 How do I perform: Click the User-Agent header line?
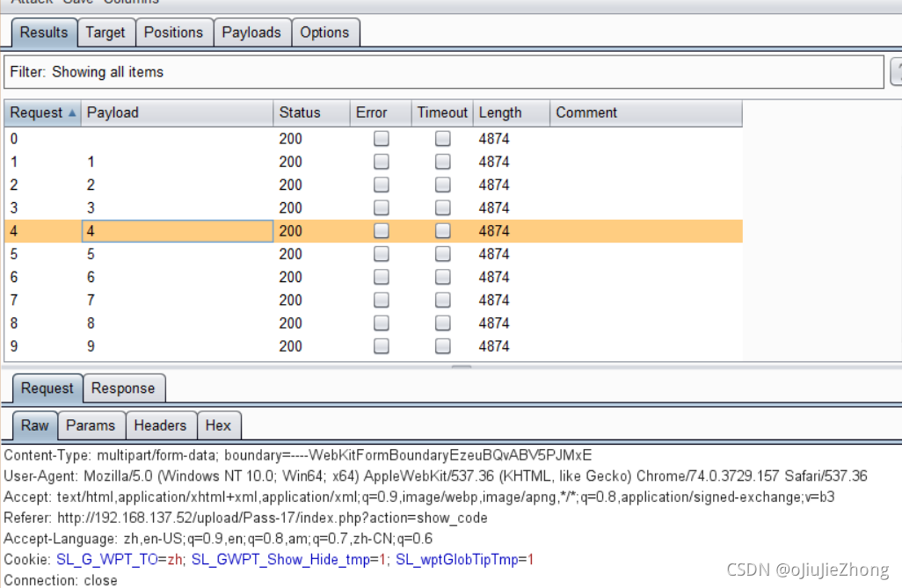point(435,476)
